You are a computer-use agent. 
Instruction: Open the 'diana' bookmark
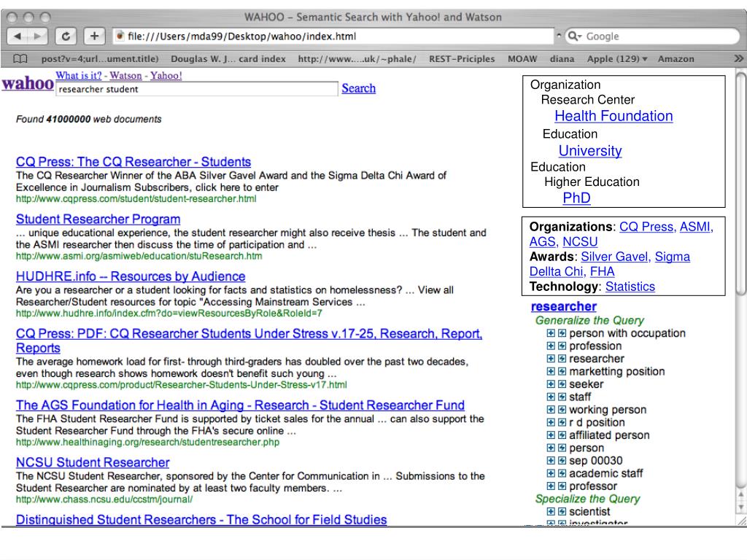click(562, 58)
